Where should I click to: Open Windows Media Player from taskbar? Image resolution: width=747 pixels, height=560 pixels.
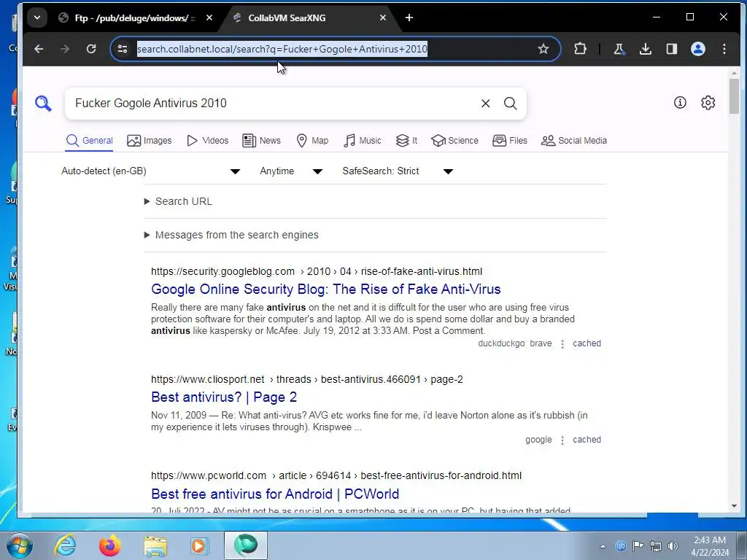pyautogui.click(x=198, y=545)
